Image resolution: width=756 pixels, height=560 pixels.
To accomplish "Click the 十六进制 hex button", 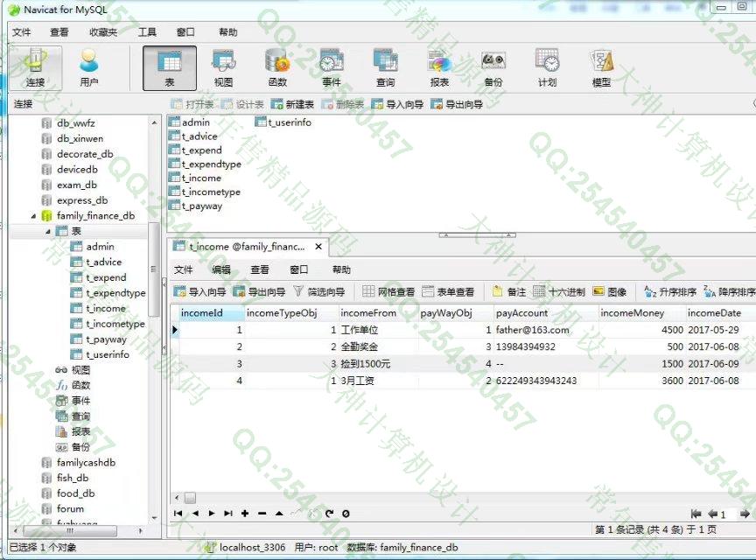I will point(559,292).
